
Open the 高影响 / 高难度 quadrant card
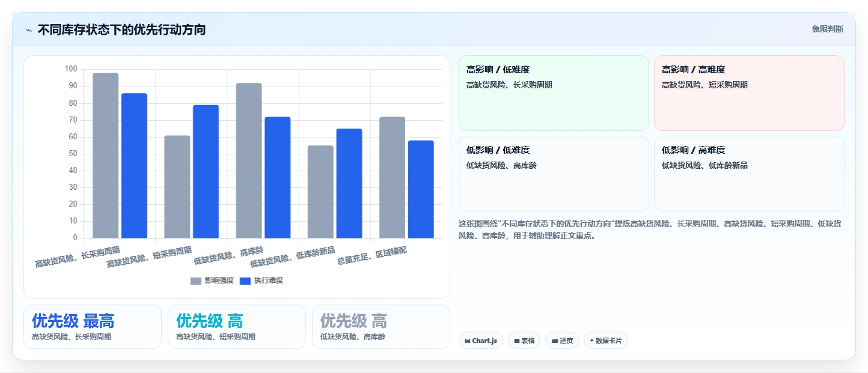coord(749,93)
